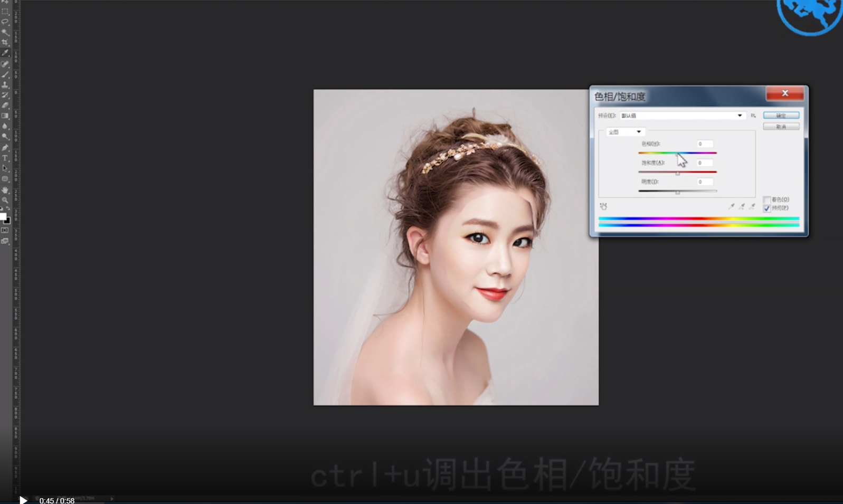Click the preset options icon beside dropdown
Viewport: 843px width, 504px height.
[x=753, y=116]
